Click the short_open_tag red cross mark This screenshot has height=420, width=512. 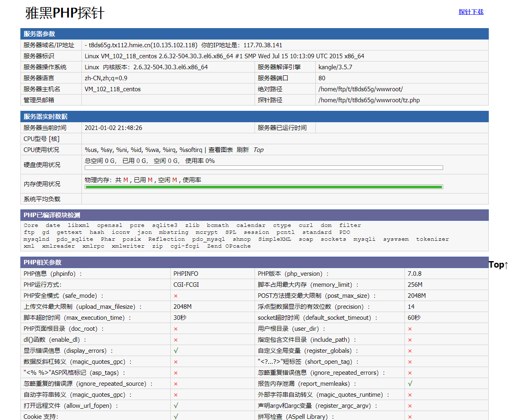(410, 362)
